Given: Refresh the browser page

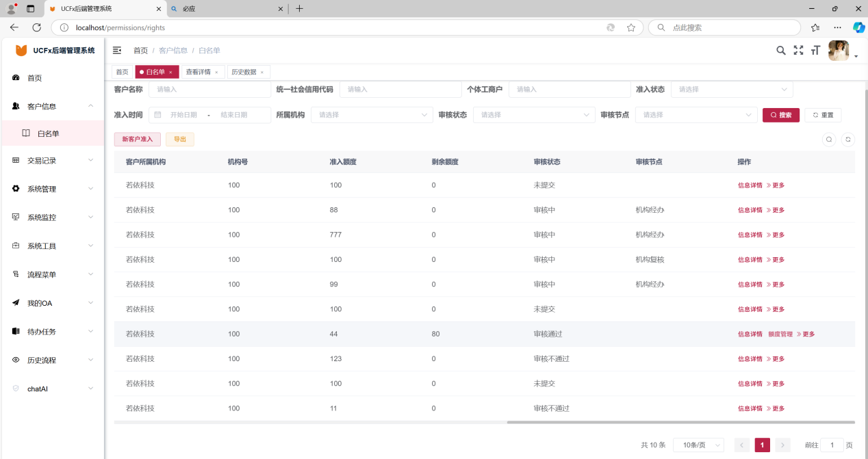Looking at the screenshot, I should pyautogui.click(x=37, y=27).
